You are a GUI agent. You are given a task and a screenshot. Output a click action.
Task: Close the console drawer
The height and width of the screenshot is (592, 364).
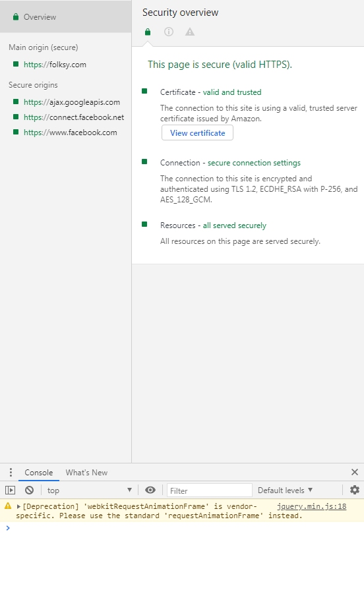pos(355,472)
